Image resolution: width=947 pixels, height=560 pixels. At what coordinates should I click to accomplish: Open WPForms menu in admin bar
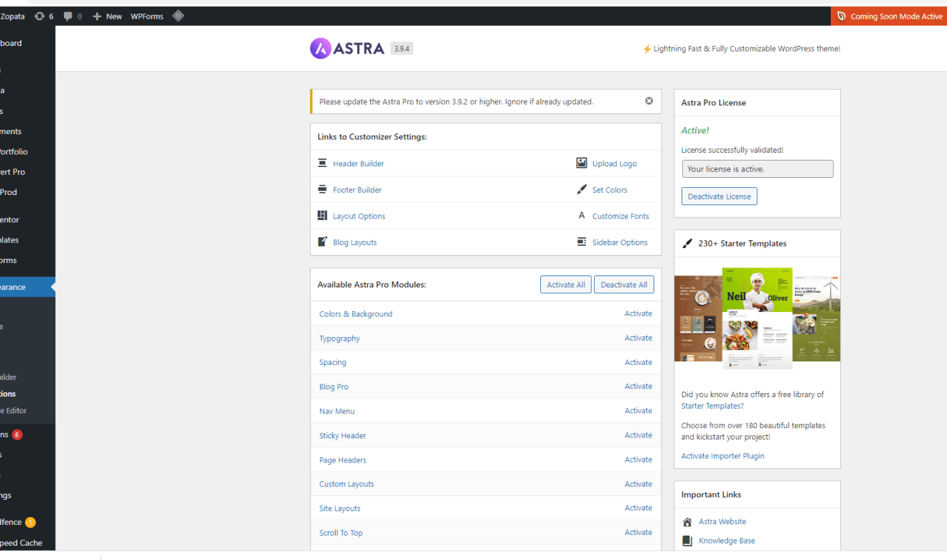(147, 16)
